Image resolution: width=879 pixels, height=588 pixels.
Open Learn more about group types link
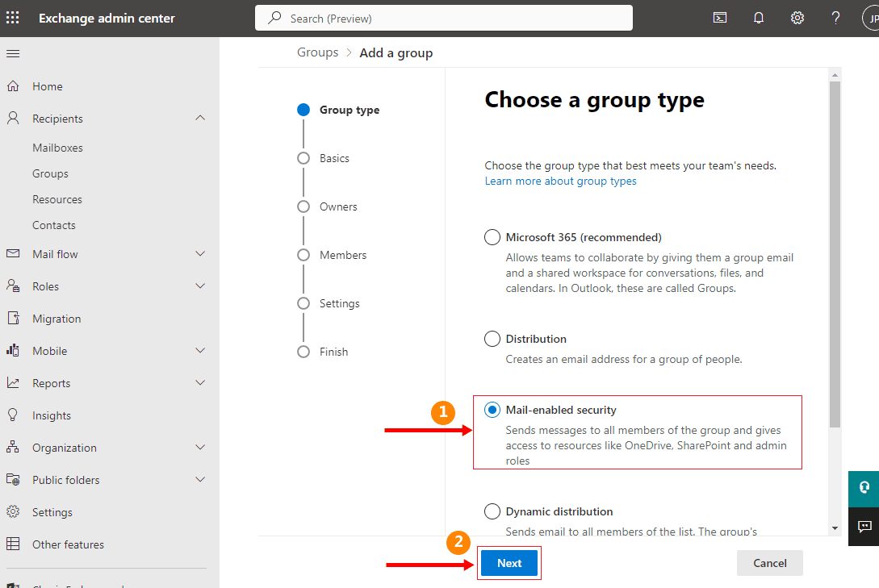click(x=560, y=181)
